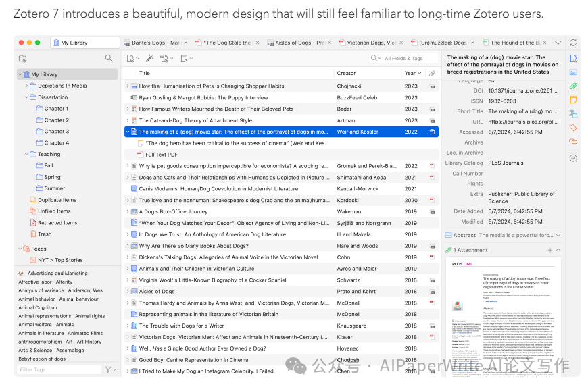Click the Locate side navigation icon
The width and height of the screenshot is (588, 389).
pyautogui.click(x=573, y=159)
